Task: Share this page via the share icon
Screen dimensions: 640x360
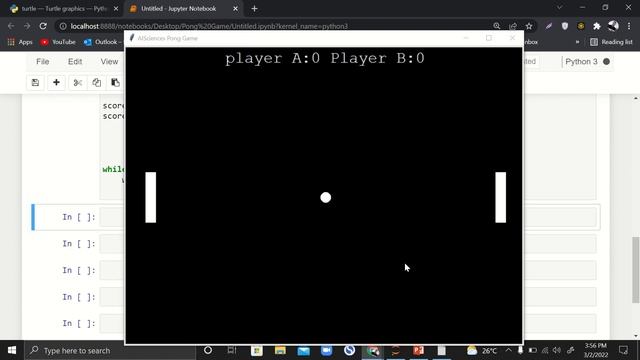Action: (513, 26)
